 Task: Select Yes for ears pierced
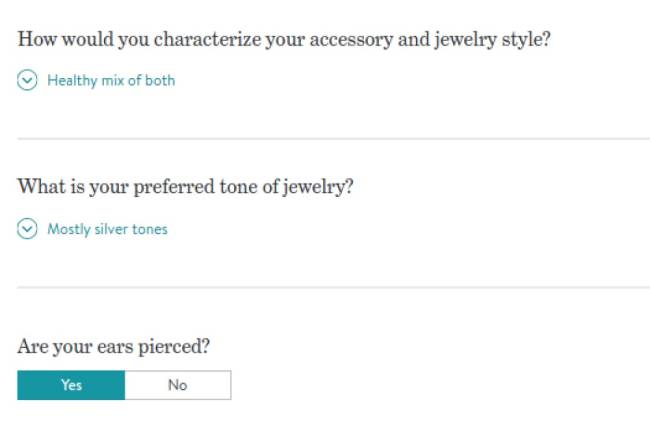click(x=71, y=385)
